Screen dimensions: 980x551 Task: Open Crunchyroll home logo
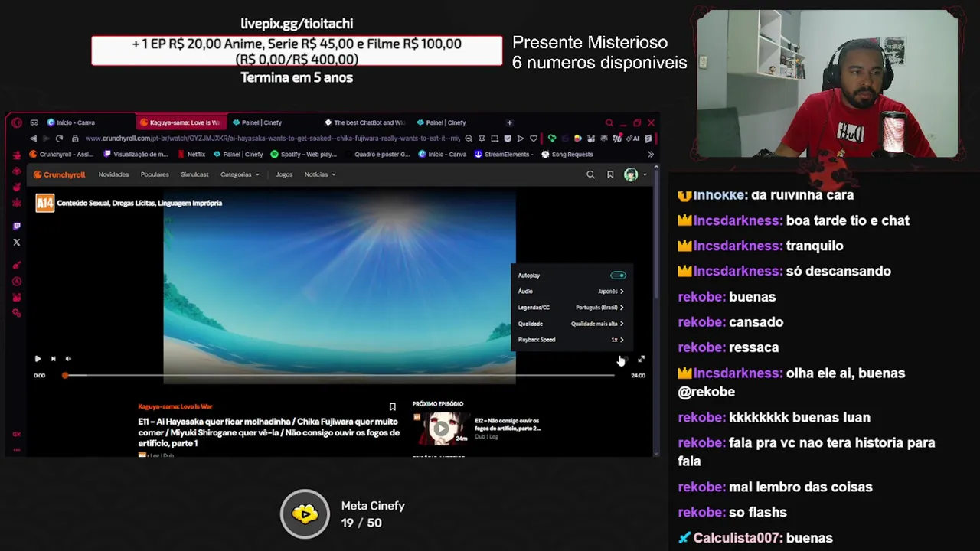[60, 174]
